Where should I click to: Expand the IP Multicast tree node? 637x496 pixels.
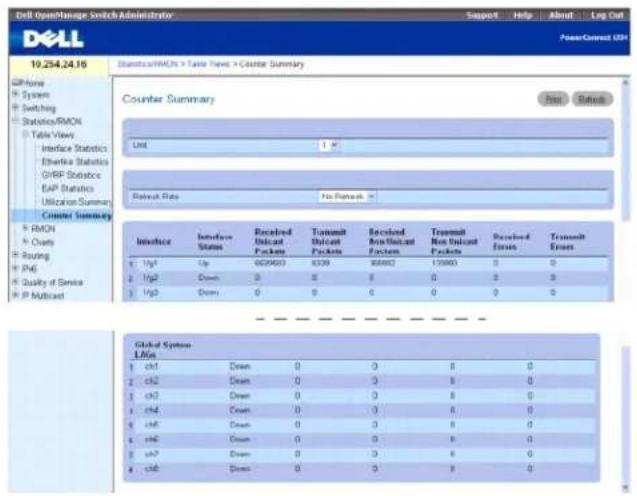[x=16, y=295]
